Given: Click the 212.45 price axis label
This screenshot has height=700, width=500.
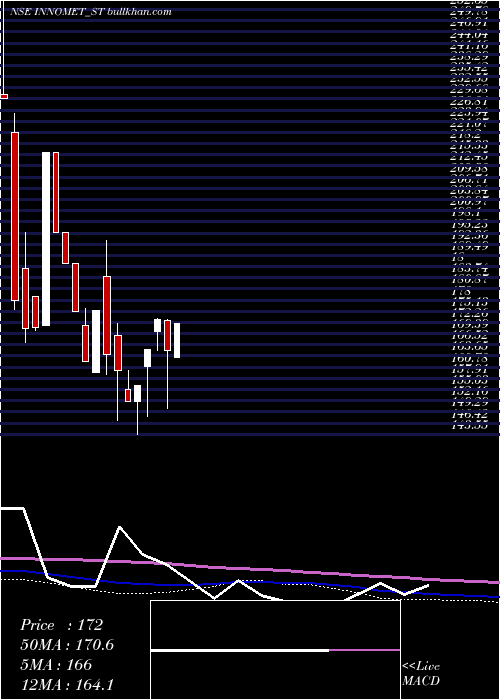Looking at the screenshot, I should pyautogui.click(x=471, y=157).
